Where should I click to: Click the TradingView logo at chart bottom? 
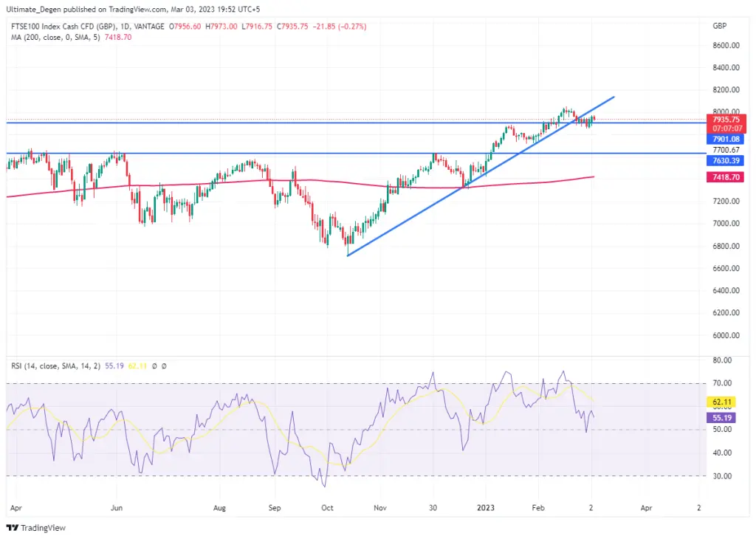[35, 527]
